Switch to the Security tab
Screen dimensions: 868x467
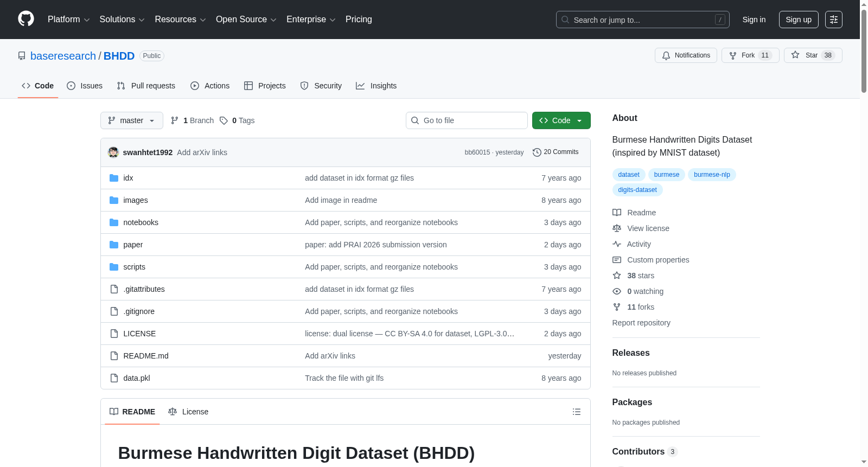pos(321,86)
